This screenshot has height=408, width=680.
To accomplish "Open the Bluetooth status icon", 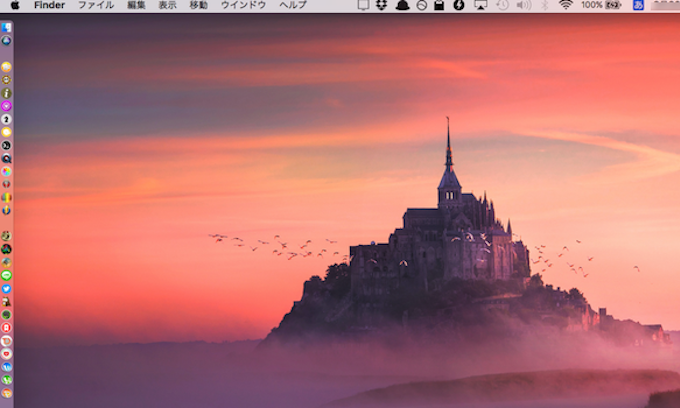I will [544, 6].
